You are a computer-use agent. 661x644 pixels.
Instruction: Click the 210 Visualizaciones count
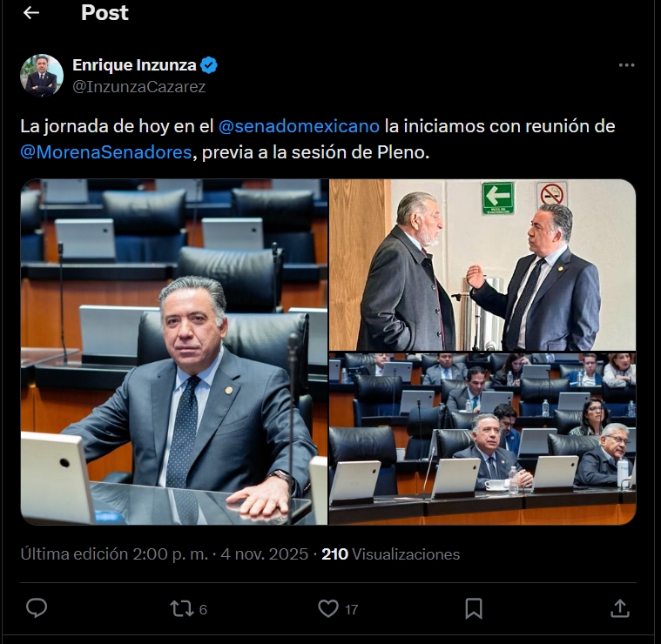coord(390,554)
